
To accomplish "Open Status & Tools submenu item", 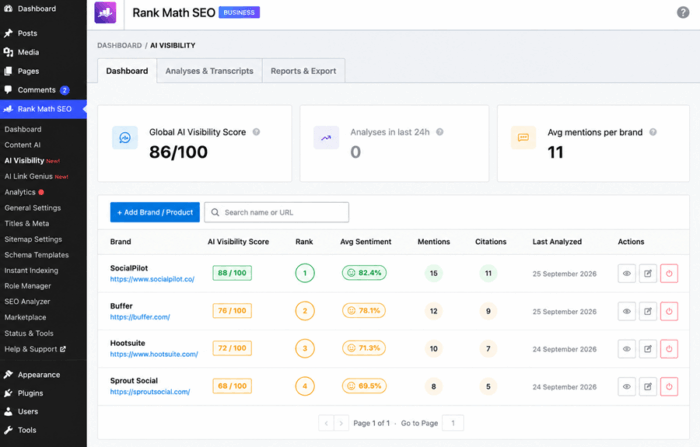I will 29,333.
